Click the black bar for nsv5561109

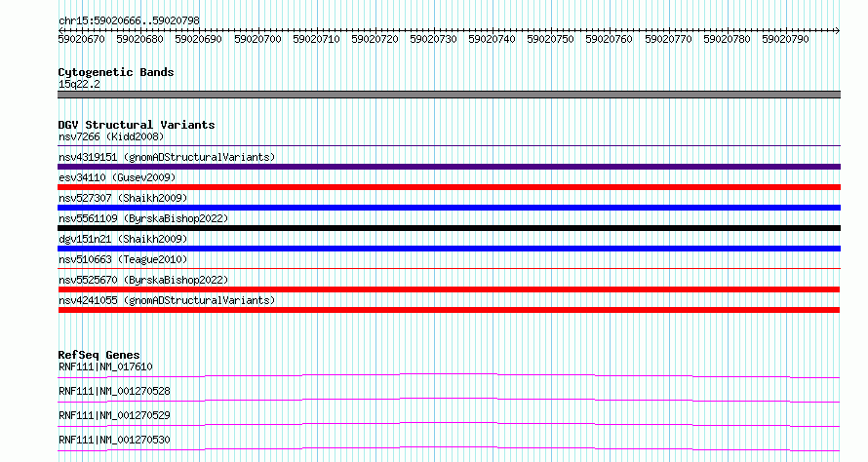pyautogui.click(x=449, y=228)
